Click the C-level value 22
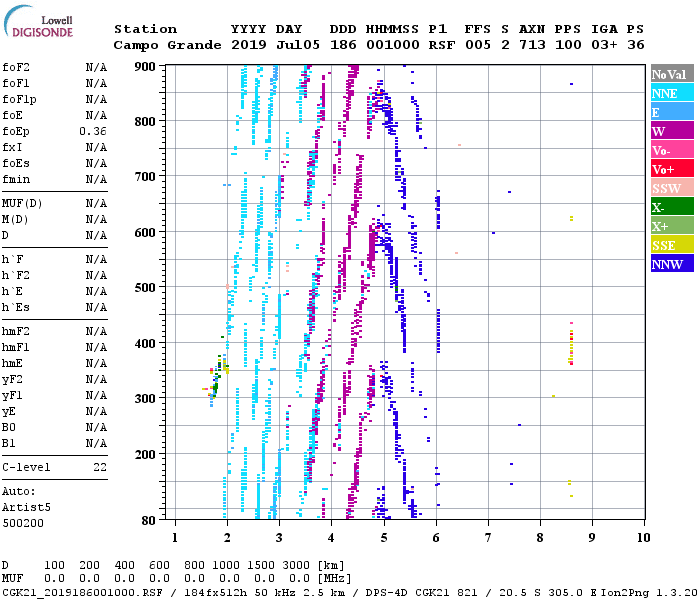 pyautogui.click(x=100, y=467)
